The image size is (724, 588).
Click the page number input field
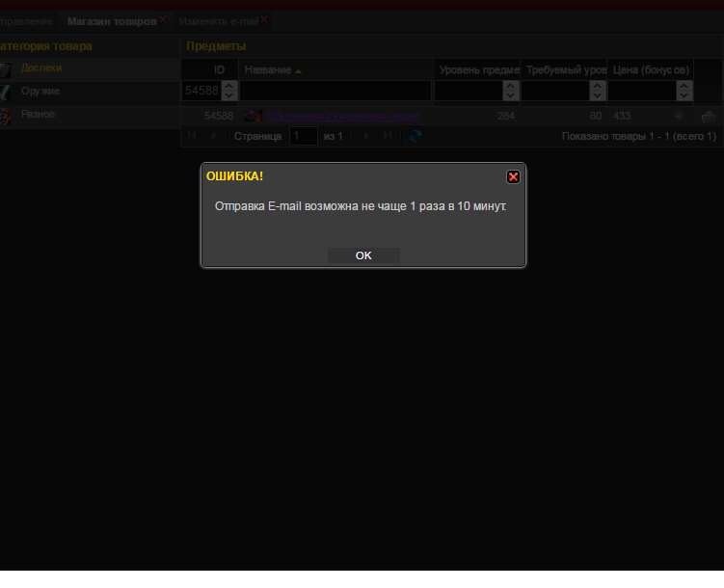[303, 136]
